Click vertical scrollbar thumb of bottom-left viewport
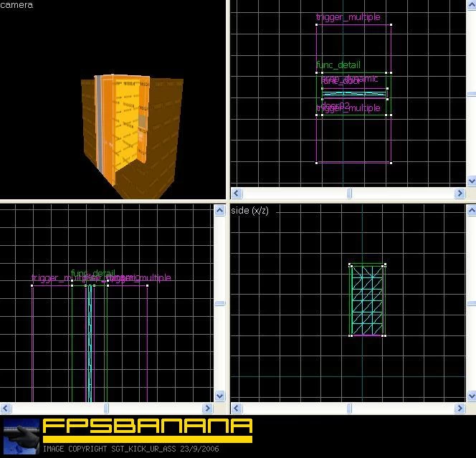This screenshot has height=458, width=476. [220, 303]
